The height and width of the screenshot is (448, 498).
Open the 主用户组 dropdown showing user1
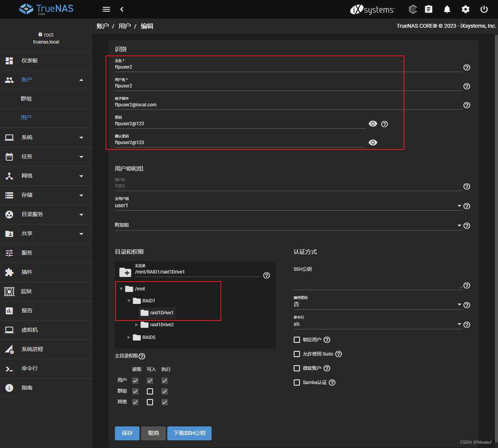point(288,206)
